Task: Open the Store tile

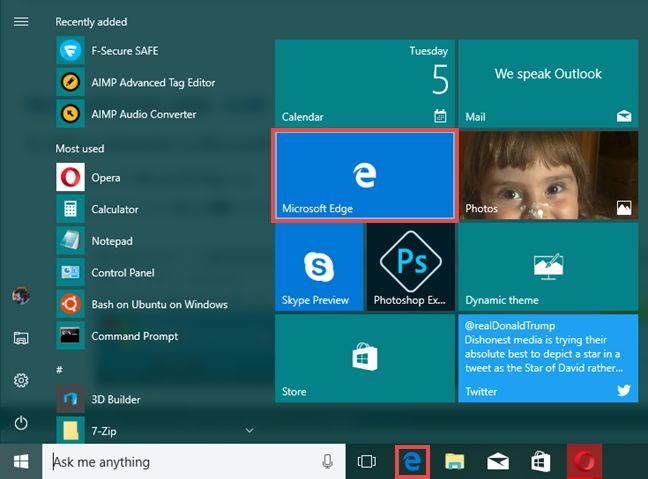Action: pos(365,358)
